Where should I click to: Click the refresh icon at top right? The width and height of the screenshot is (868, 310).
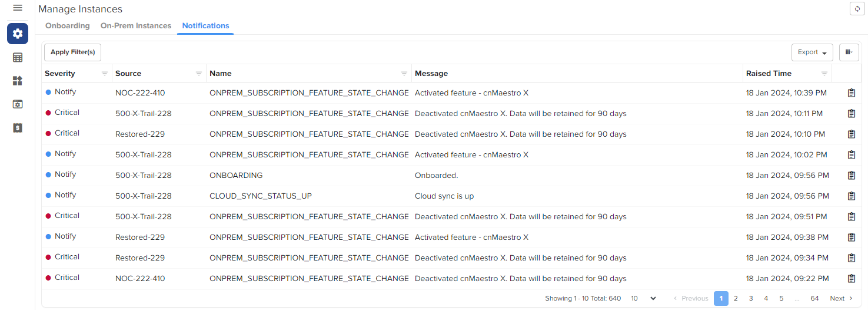pyautogui.click(x=857, y=9)
